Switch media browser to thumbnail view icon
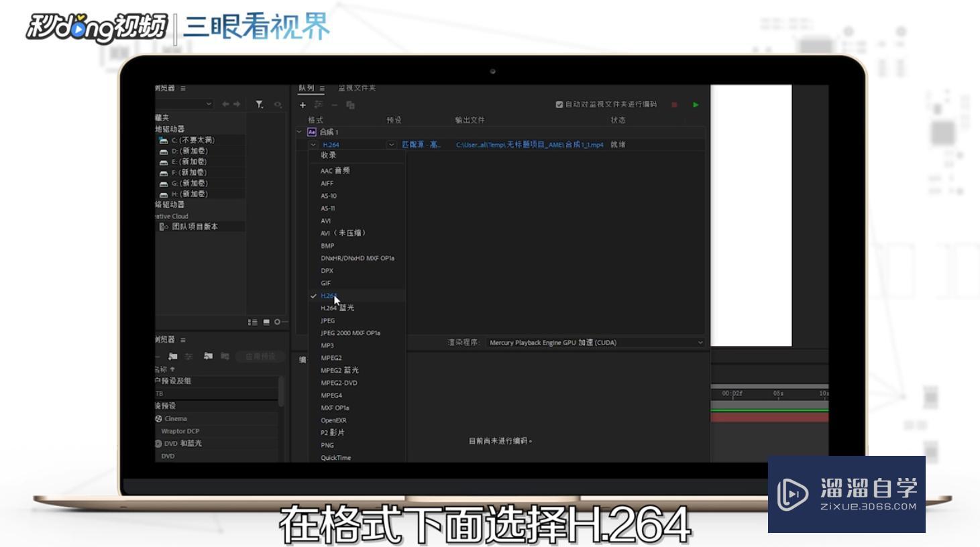The width and height of the screenshot is (980, 547). point(266,322)
